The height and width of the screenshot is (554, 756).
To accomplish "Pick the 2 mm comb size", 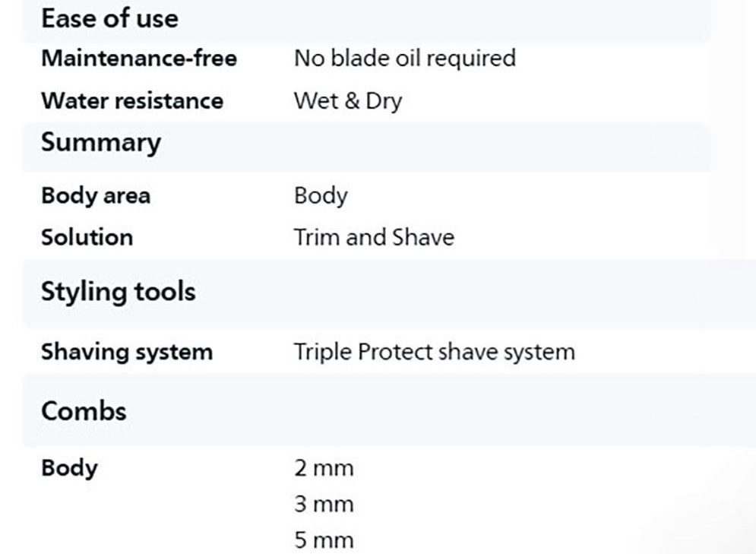I will click(324, 468).
